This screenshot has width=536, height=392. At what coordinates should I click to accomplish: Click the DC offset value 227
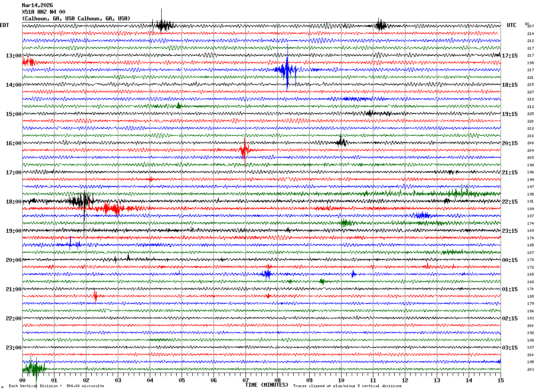[530, 92]
